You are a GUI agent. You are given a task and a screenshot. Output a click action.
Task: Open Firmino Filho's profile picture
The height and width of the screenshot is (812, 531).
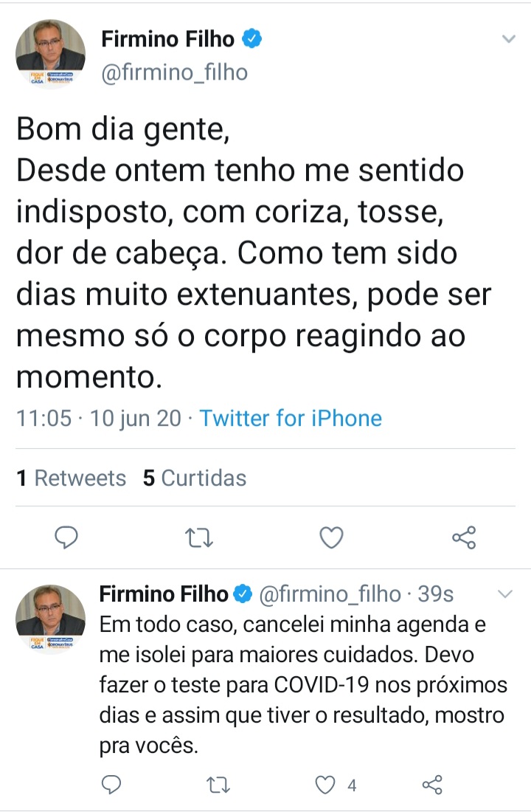tap(50, 52)
